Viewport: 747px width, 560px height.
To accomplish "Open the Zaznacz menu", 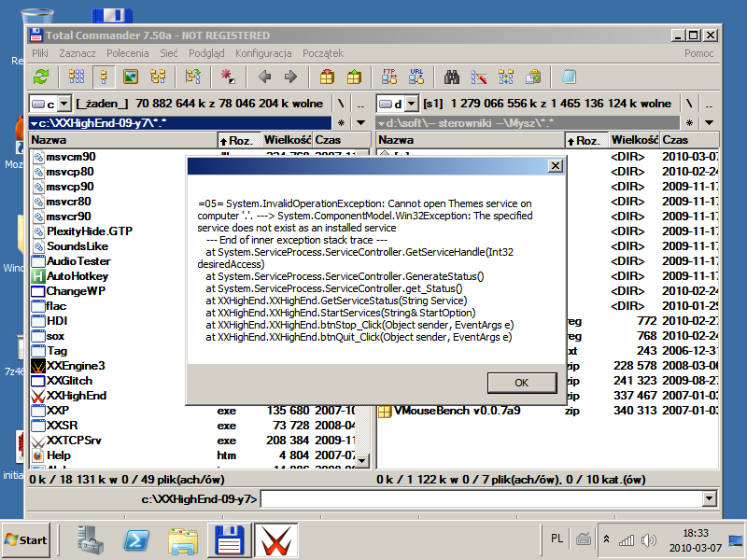I will 78,53.
